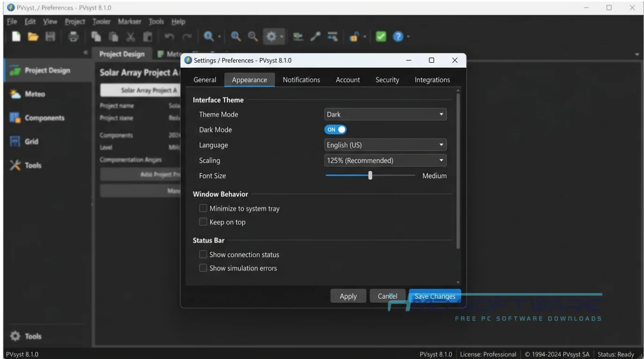Open the Scaling dropdown showing 125% (Recommended)

coord(385,160)
